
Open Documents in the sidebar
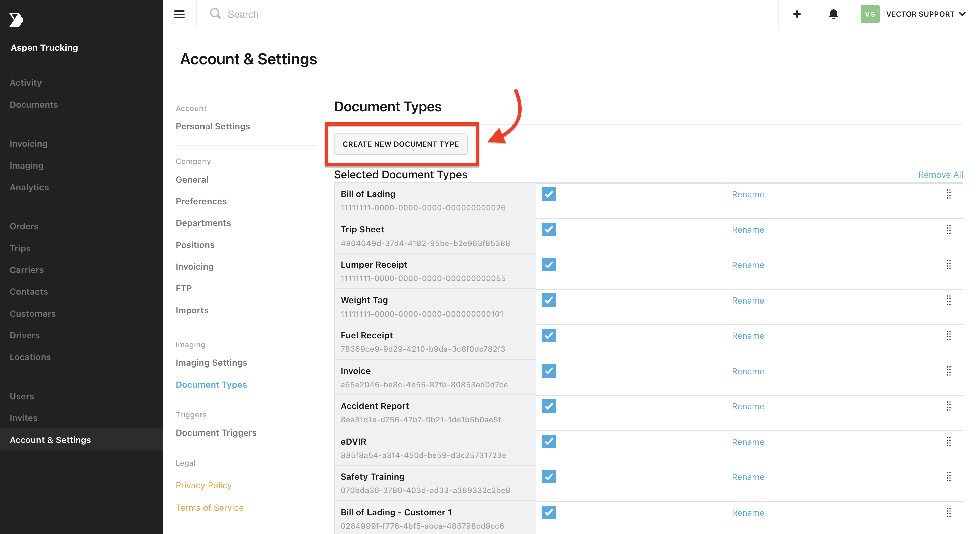(34, 105)
